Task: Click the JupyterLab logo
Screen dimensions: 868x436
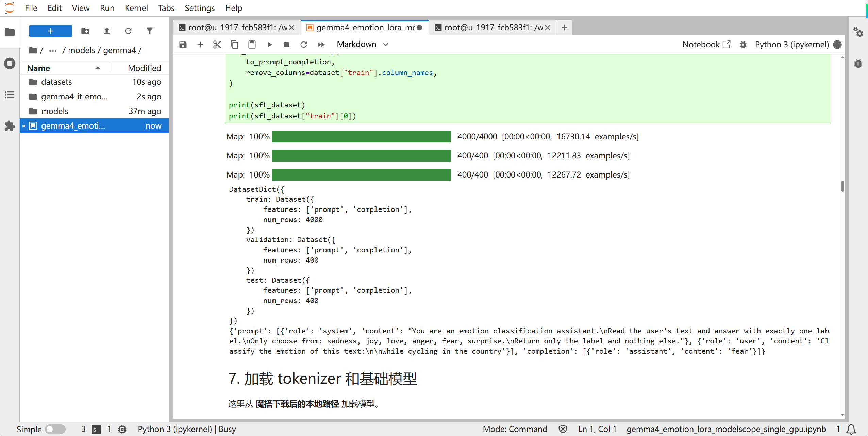Action: pyautogui.click(x=10, y=8)
